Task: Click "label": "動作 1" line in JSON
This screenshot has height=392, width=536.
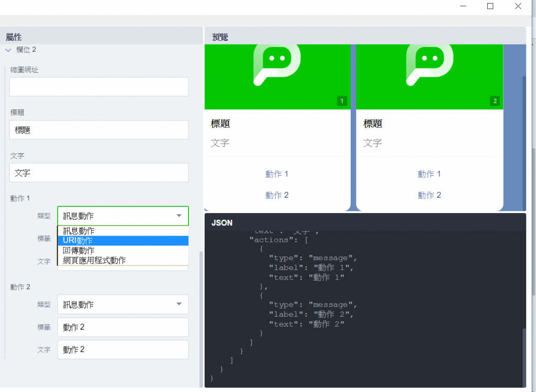Action: tap(311, 268)
